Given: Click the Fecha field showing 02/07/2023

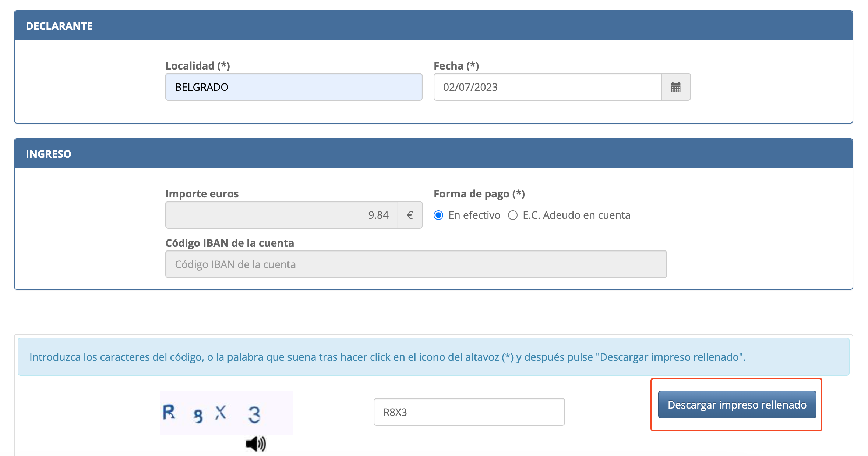Looking at the screenshot, I should 547,87.
